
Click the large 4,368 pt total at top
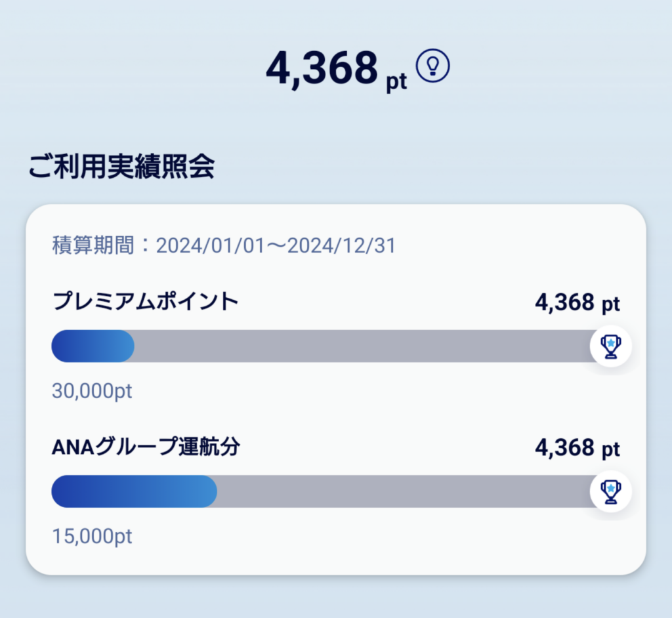point(337,69)
